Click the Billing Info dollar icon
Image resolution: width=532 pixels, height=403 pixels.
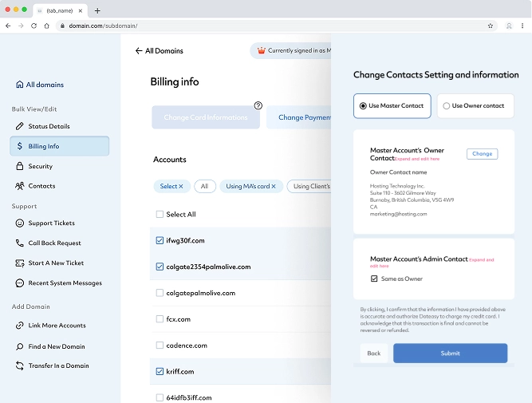click(x=20, y=146)
